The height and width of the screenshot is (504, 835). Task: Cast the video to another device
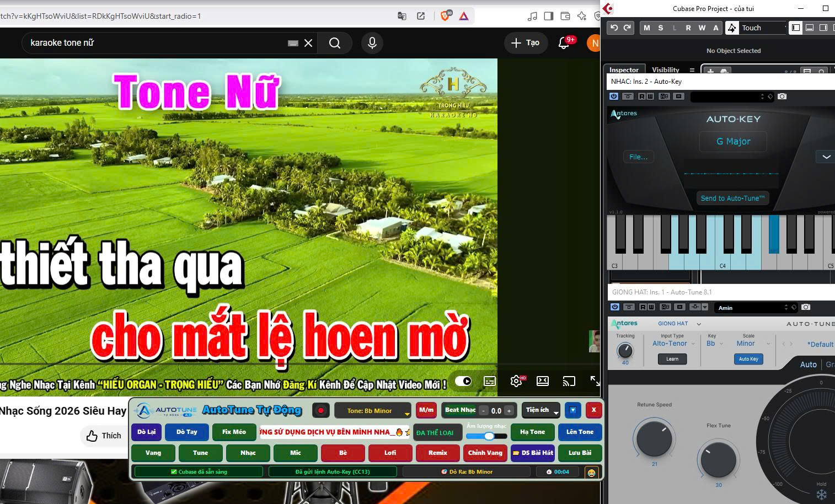pos(569,381)
